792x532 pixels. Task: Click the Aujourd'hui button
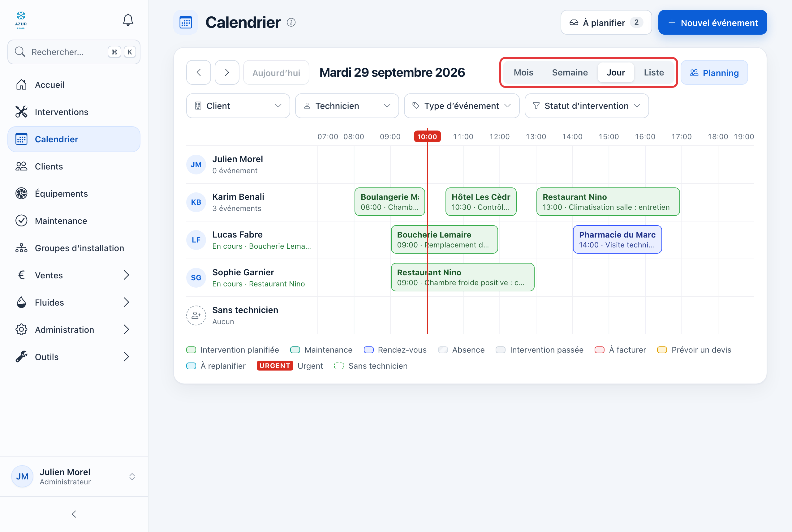pyautogui.click(x=276, y=73)
